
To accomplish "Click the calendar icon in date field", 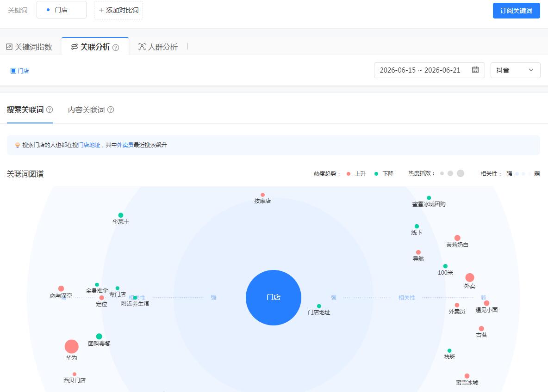I will [475, 70].
